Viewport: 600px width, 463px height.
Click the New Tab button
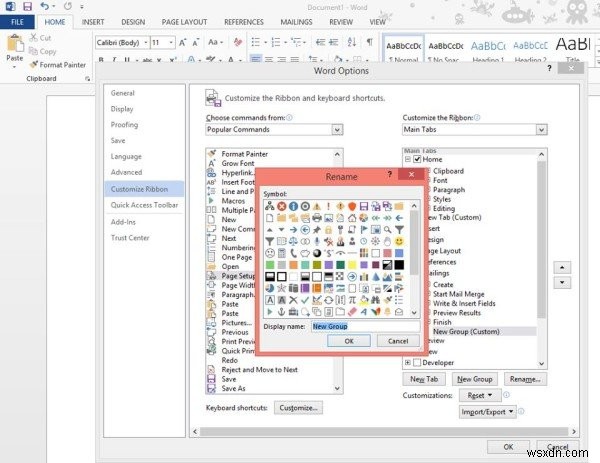coord(424,379)
